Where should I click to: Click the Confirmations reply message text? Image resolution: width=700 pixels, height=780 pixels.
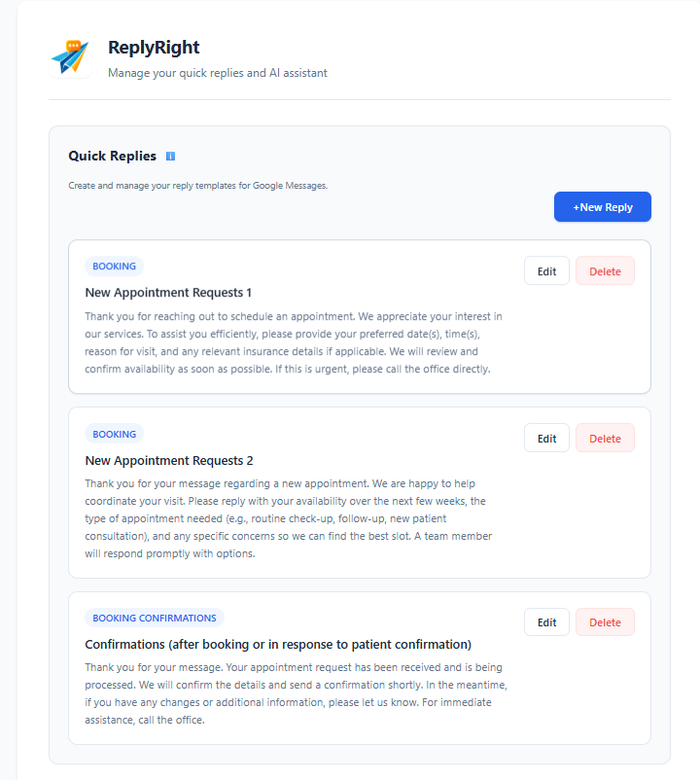point(292,693)
